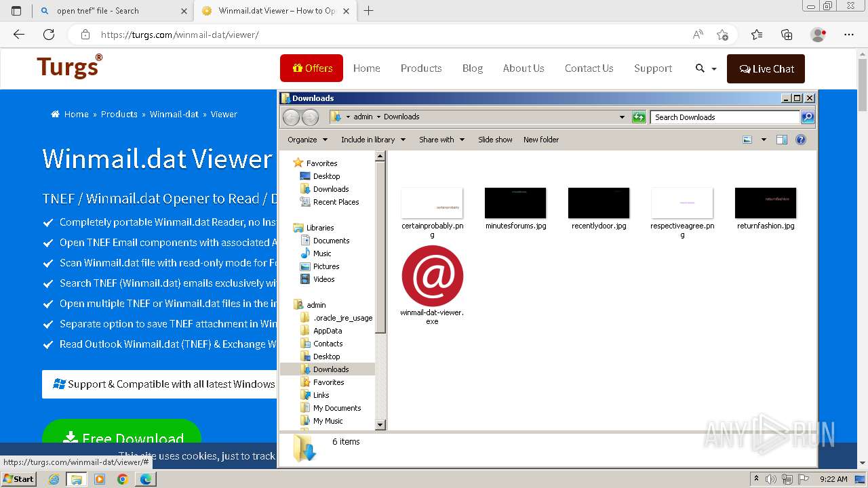Open the About Us menu item
The height and width of the screenshot is (488, 868).
click(x=524, y=68)
